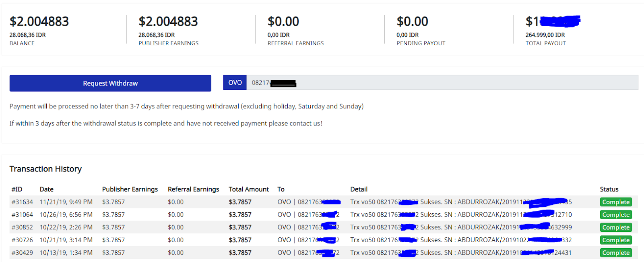Click the OVO payment method label
Image resolution: width=644 pixels, height=262 pixels.
[235, 83]
